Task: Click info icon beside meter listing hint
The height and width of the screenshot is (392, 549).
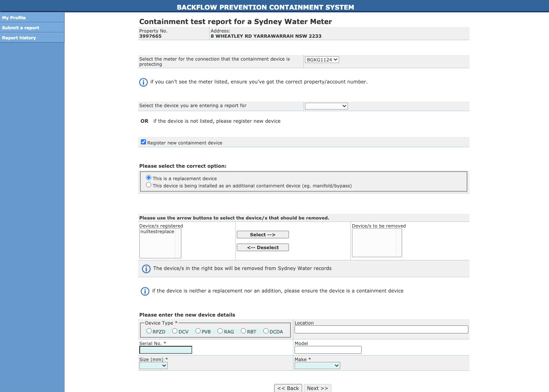Action: pyautogui.click(x=143, y=82)
